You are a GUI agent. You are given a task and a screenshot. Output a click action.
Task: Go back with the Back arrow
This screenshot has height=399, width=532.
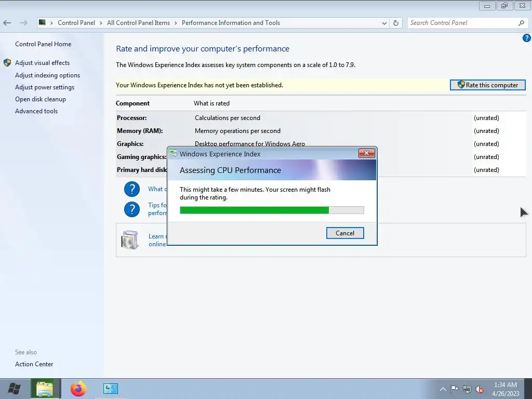(7, 23)
